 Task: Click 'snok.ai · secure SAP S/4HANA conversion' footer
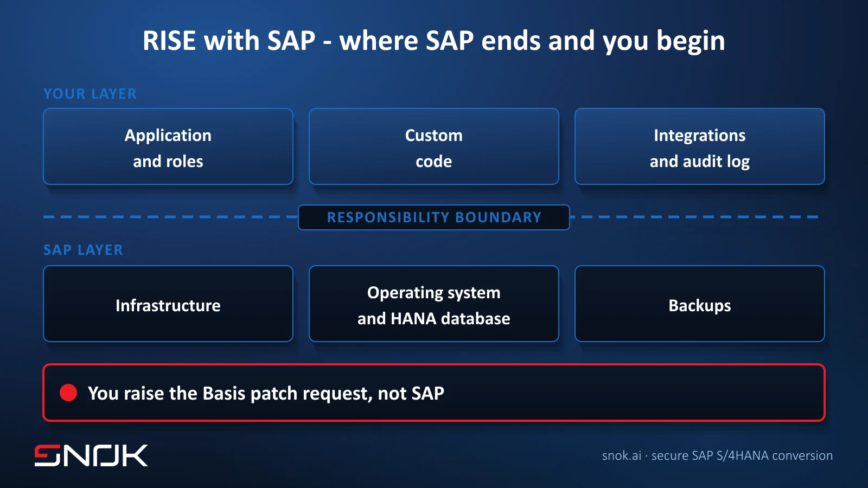coord(717,455)
